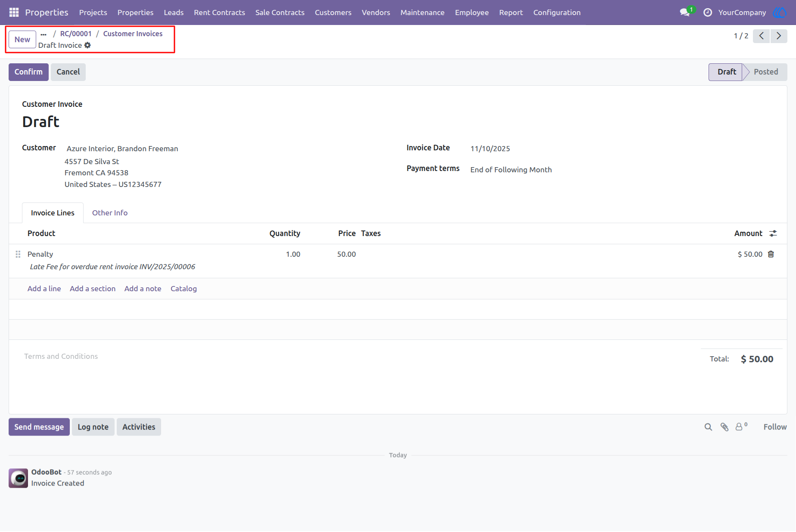Open the Report menu
Image resolution: width=796 pixels, height=532 pixels.
click(x=511, y=12)
